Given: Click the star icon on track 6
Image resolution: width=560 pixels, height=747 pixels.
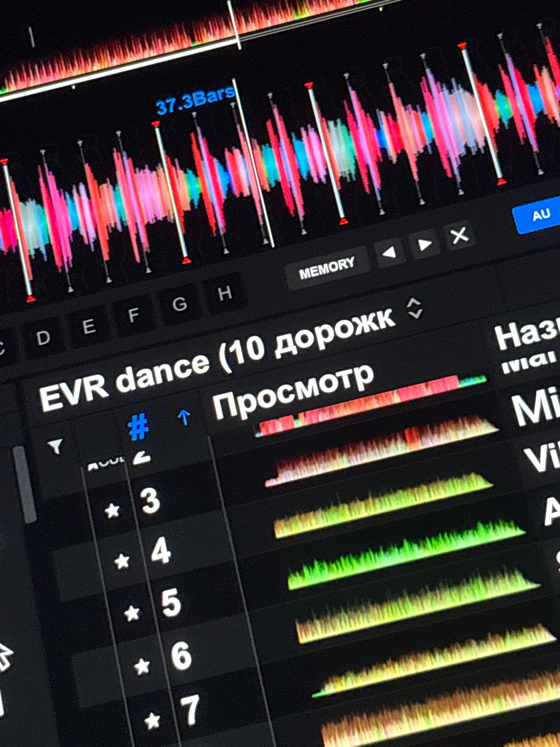Looking at the screenshot, I should click(142, 666).
